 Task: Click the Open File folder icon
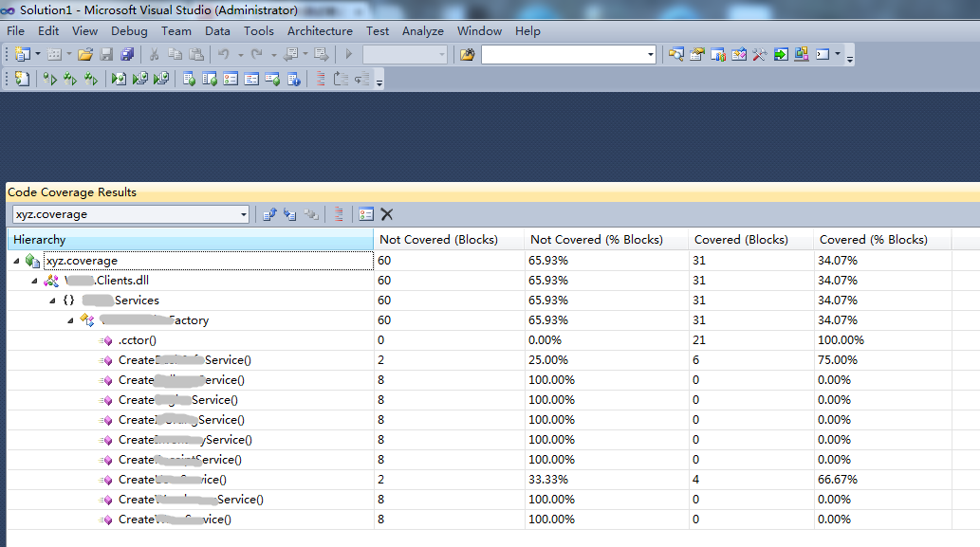pos(85,55)
